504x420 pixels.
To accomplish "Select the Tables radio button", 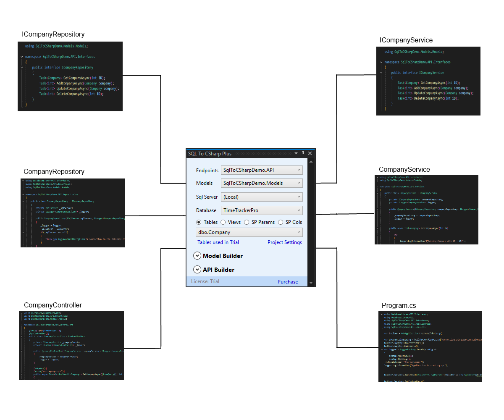I will [x=199, y=222].
